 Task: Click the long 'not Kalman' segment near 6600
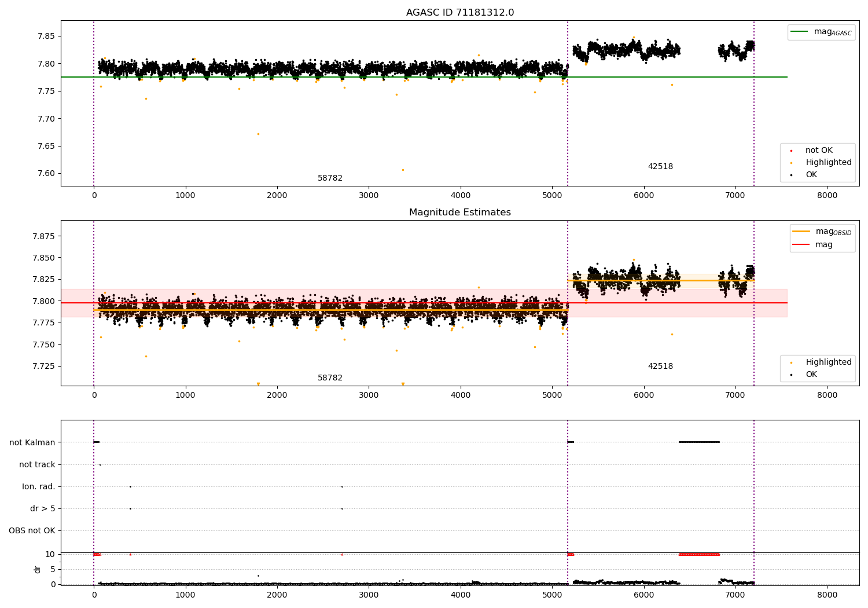tap(699, 442)
